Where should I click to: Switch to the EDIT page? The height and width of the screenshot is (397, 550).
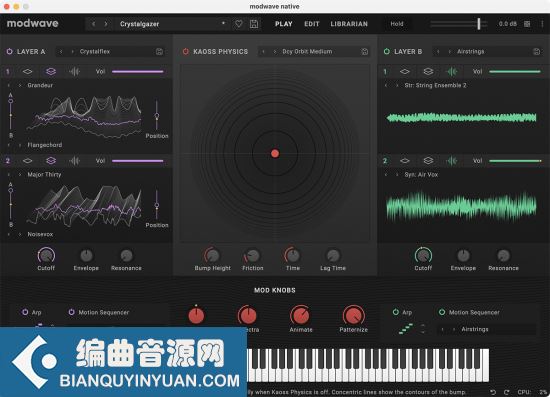coord(311,24)
